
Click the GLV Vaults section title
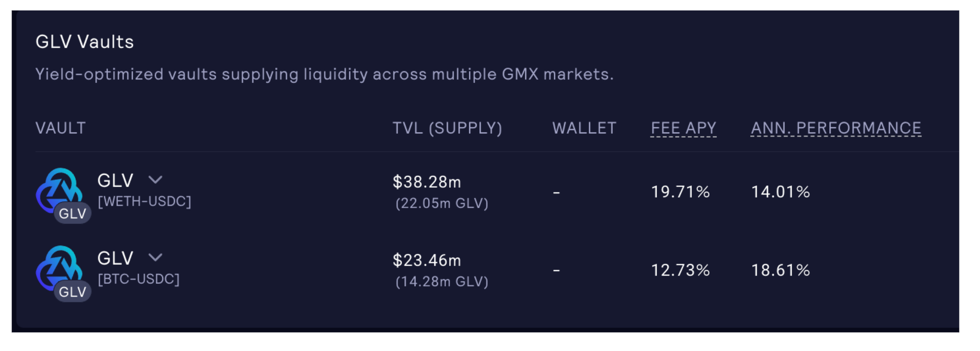pos(84,42)
